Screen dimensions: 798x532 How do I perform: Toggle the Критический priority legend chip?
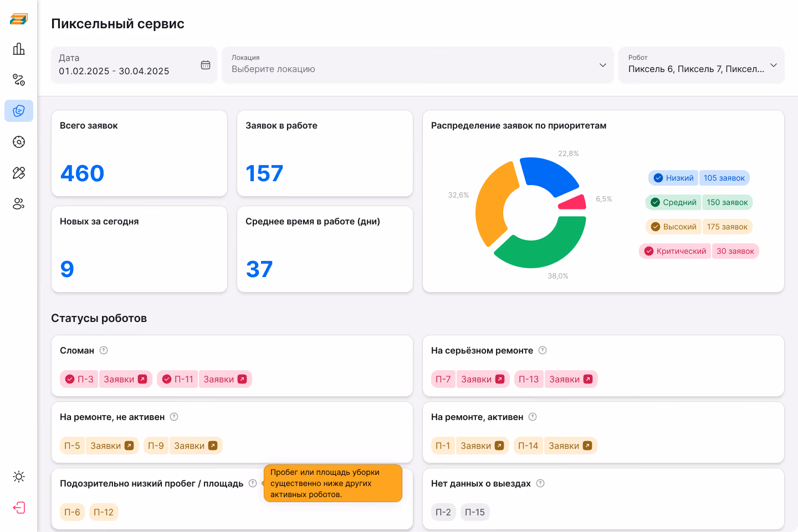675,251
